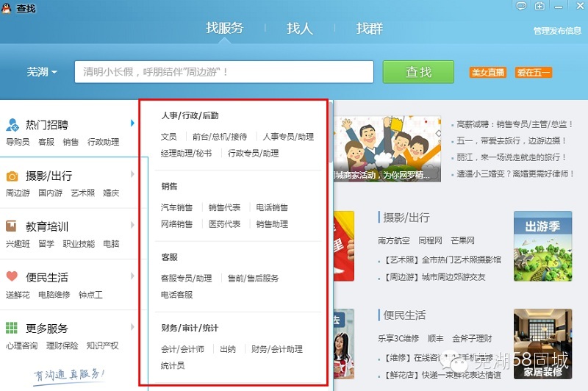Expand the 更多服务 category arrow

(132, 327)
